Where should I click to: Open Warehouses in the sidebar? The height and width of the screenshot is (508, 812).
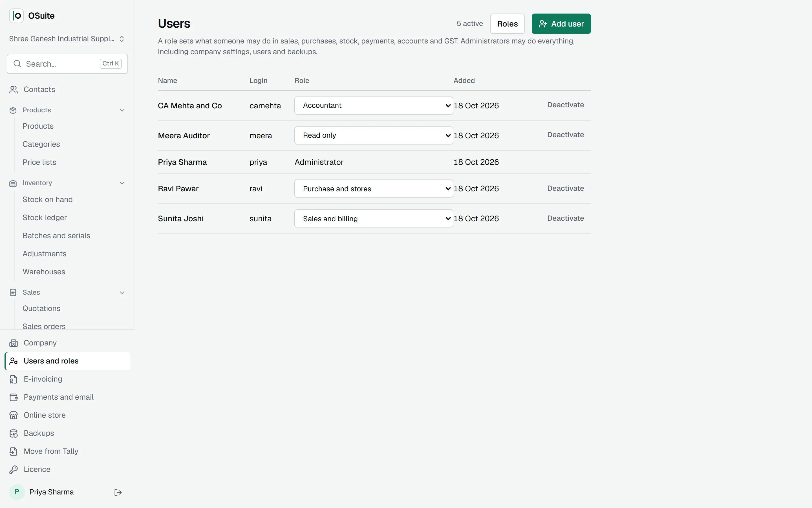pos(44,272)
